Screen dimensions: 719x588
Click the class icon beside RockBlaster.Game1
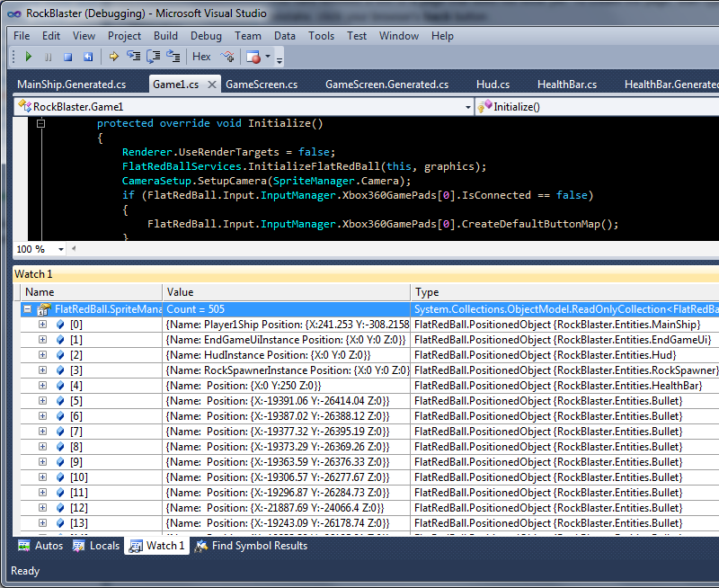(24, 107)
